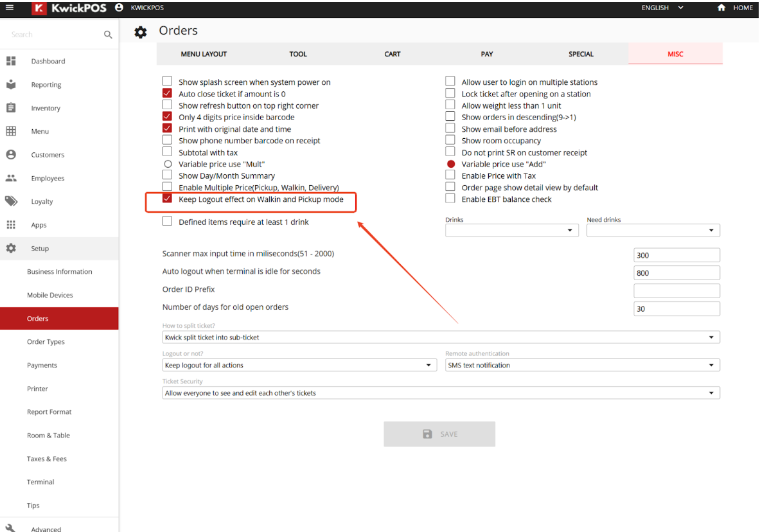This screenshot has width=760, height=532.
Task: Click the sidebar Search field
Action: coord(53,35)
